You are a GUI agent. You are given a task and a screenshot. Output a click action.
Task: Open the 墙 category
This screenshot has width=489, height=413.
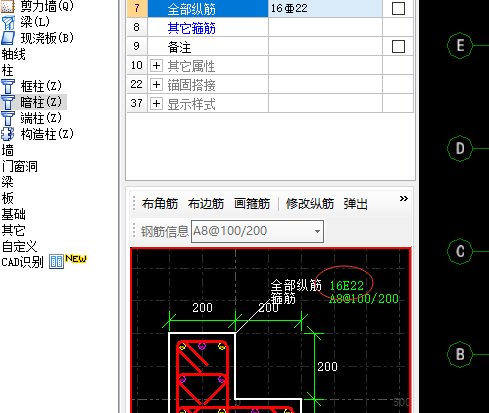(7, 150)
